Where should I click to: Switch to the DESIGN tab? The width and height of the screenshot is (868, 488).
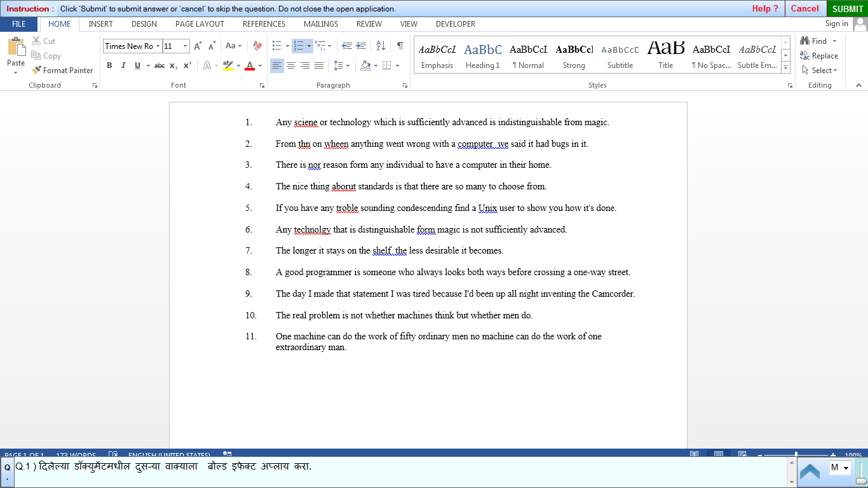144,24
